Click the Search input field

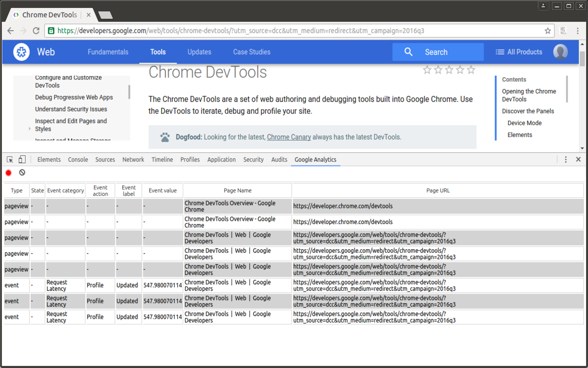coord(438,52)
